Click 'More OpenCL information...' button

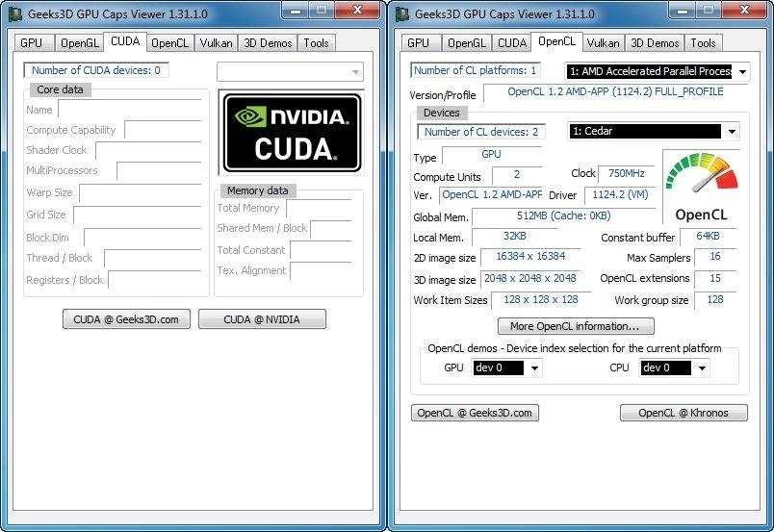[576, 326]
